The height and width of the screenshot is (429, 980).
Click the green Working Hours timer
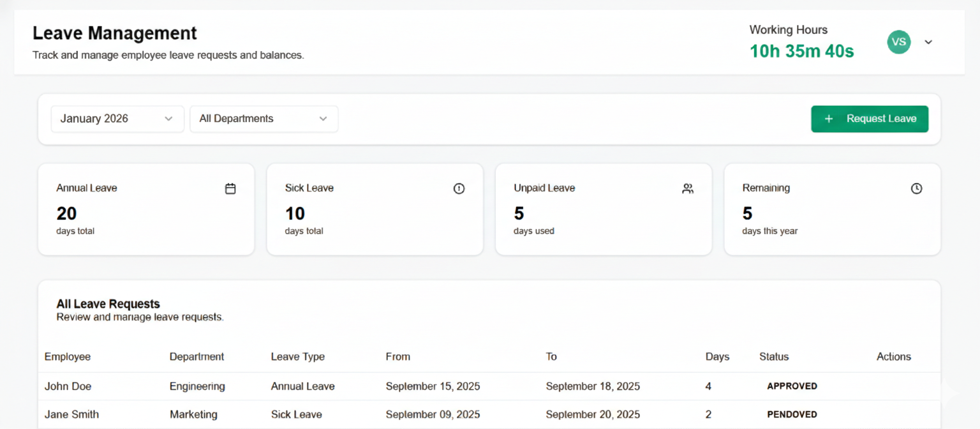(801, 51)
